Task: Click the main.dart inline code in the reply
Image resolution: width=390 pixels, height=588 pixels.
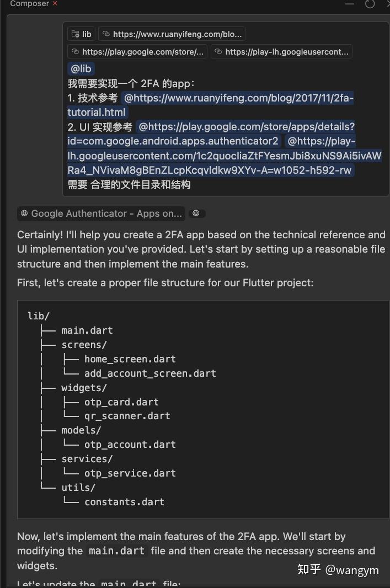Action: click(116, 551)
